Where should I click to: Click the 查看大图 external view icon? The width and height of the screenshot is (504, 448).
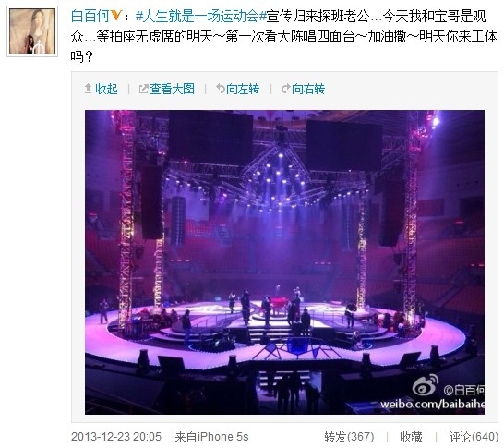143,89
